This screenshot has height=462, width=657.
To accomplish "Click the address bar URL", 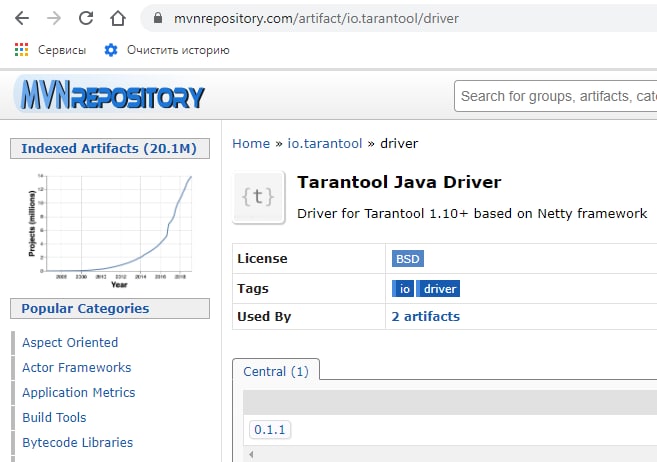I will coord(316,18).
